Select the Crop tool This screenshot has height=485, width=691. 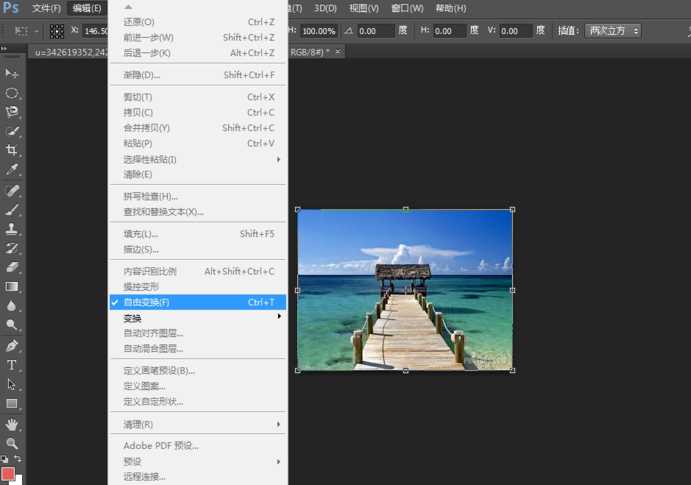point(12,150)
